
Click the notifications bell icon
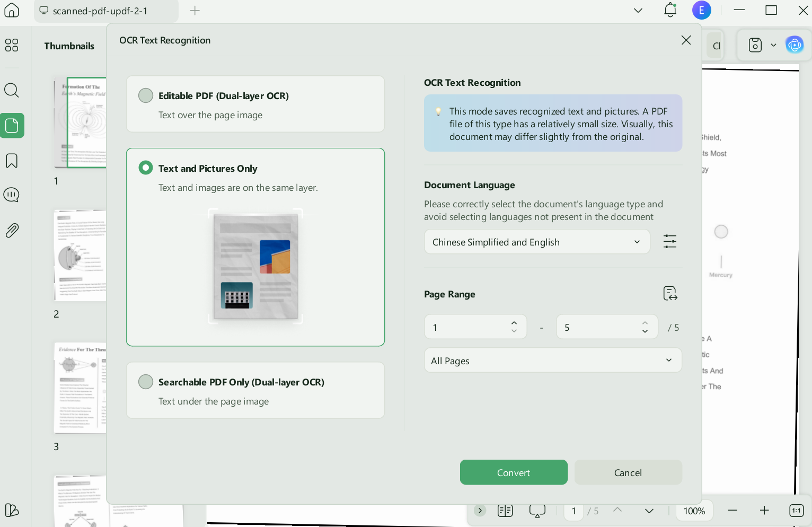point(670,10)
